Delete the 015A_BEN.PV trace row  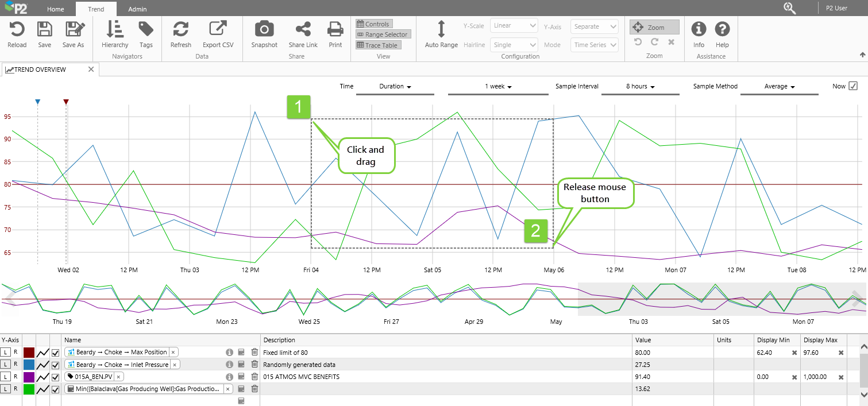coord(254,377)
